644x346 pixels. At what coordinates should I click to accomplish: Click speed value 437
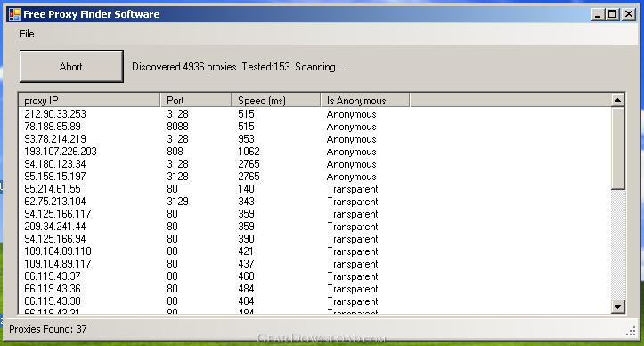[246, 264]
